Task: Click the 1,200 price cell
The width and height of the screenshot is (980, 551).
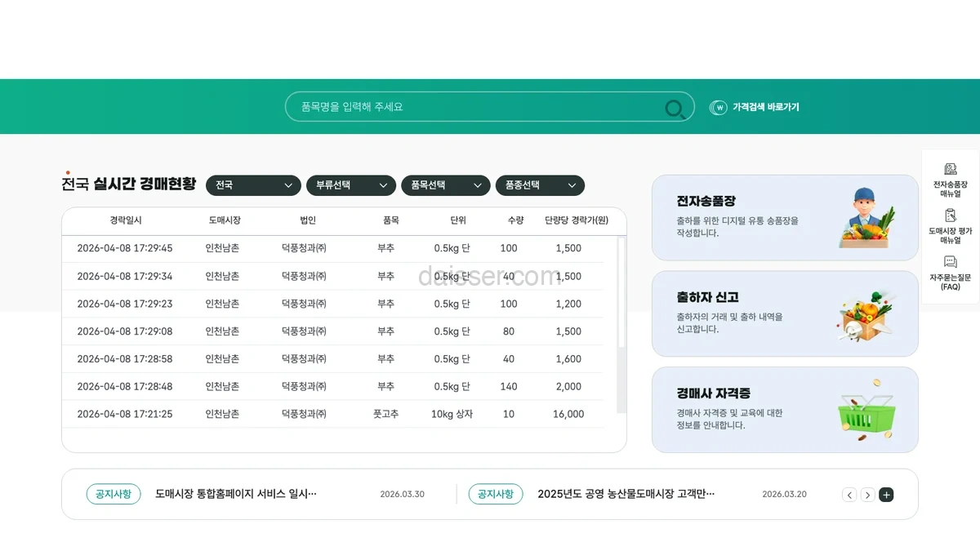Action: 568,304
